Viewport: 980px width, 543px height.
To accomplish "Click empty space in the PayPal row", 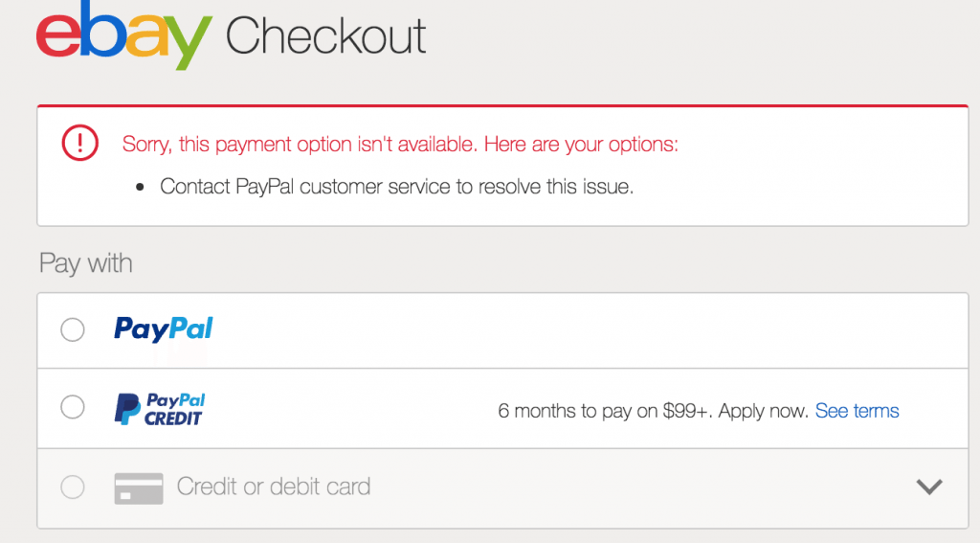I will (574, 329).
